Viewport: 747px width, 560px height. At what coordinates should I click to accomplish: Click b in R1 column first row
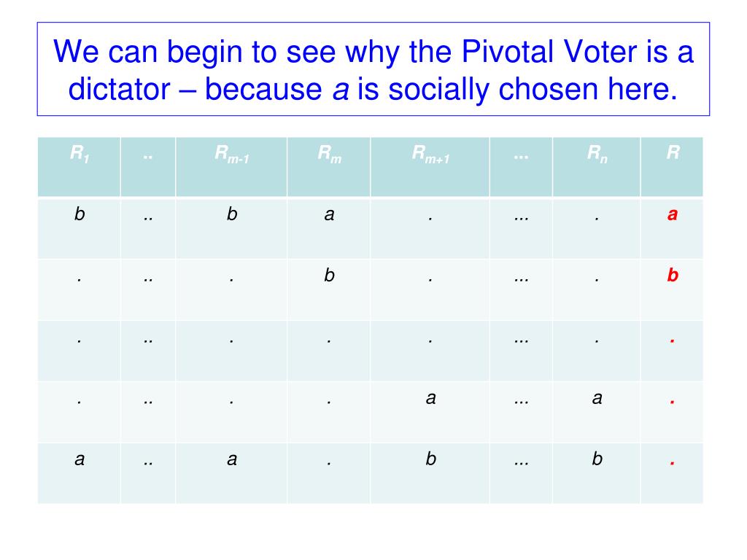tap(80, 214)
